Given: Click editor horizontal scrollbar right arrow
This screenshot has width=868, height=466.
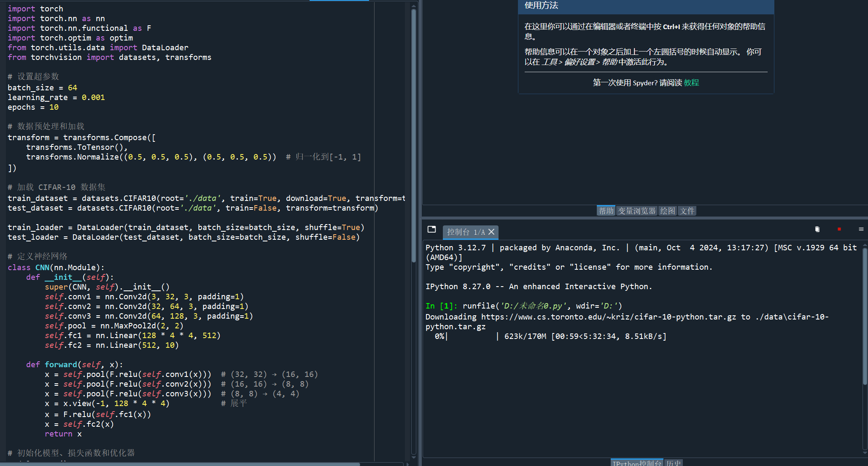Looking at the screenshot, I should (407, 464).
